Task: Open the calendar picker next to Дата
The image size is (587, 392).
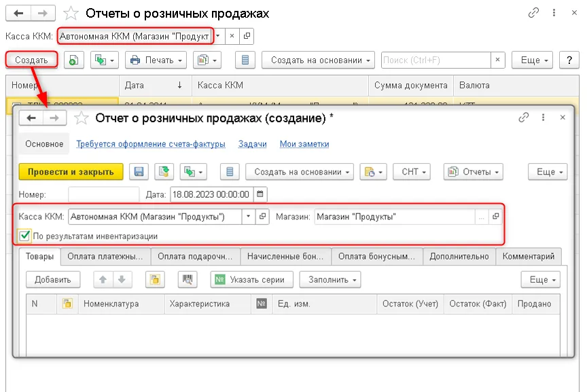Action: pyautogui.click(x=260, y=194)
